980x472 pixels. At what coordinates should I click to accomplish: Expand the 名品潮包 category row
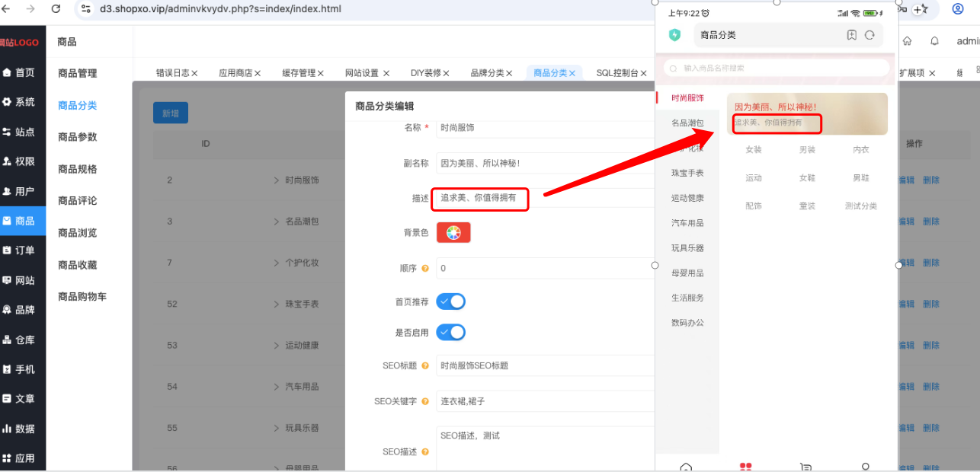[277, 222]
